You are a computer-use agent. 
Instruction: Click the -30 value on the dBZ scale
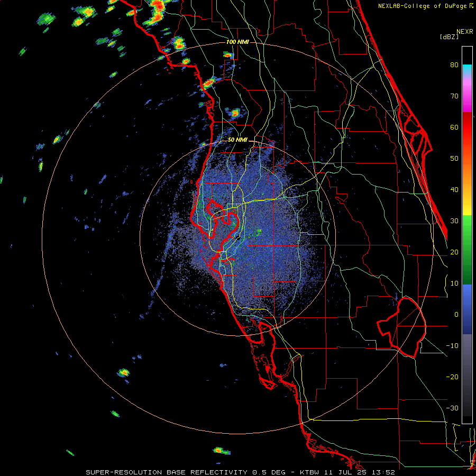452,408
